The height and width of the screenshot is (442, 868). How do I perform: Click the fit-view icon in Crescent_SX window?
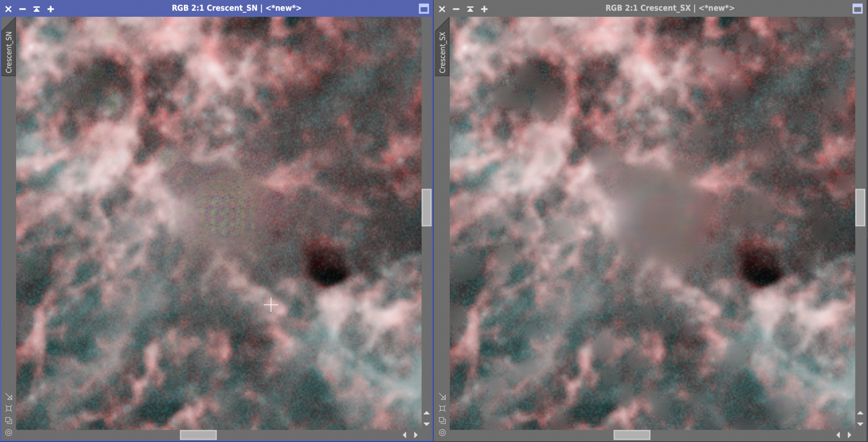442,409
